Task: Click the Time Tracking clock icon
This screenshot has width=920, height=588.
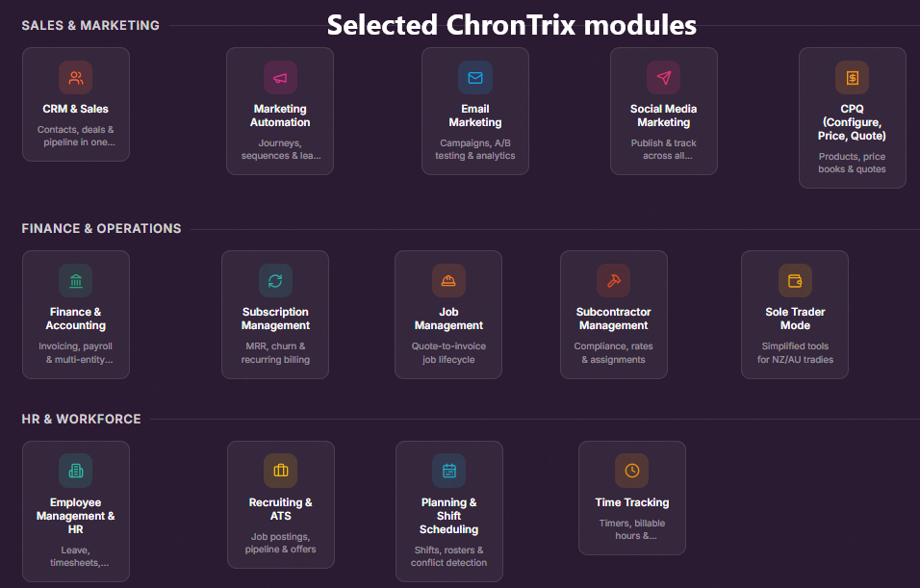Action: tap(632, 471)
